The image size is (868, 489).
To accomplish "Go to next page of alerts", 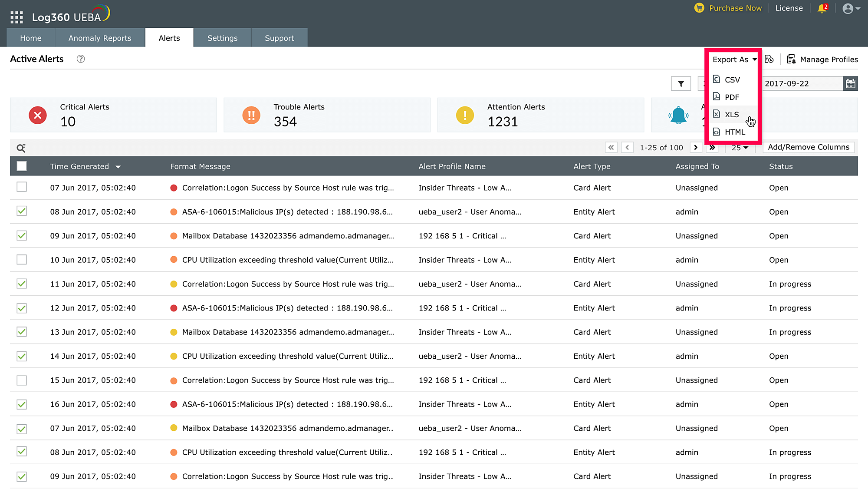I will click(x=696, y=148).
